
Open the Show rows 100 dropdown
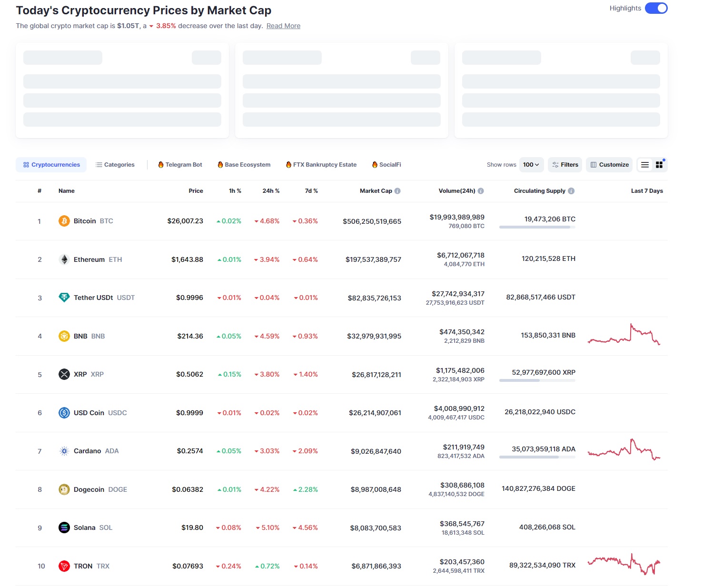531,165
